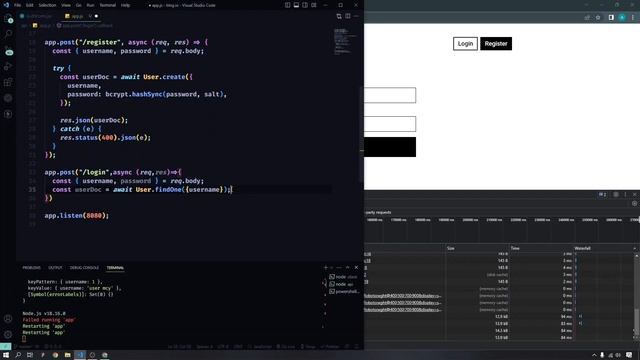Switch to the Output panel tab

pos(55,268)
